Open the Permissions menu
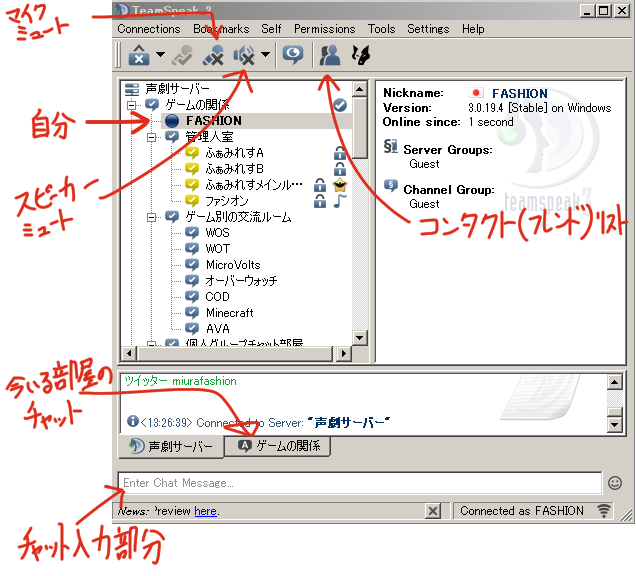The image size is (636, 576). pos(324,29)
